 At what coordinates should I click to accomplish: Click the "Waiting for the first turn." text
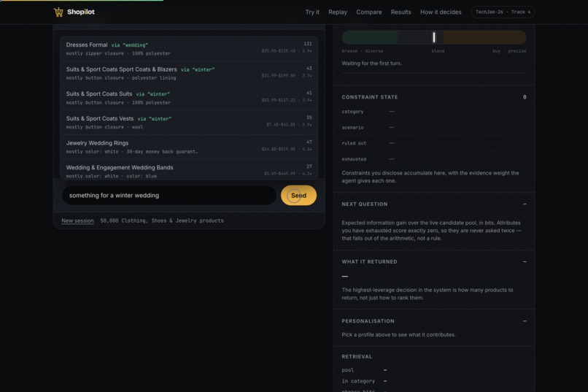[x=371, y=64]
